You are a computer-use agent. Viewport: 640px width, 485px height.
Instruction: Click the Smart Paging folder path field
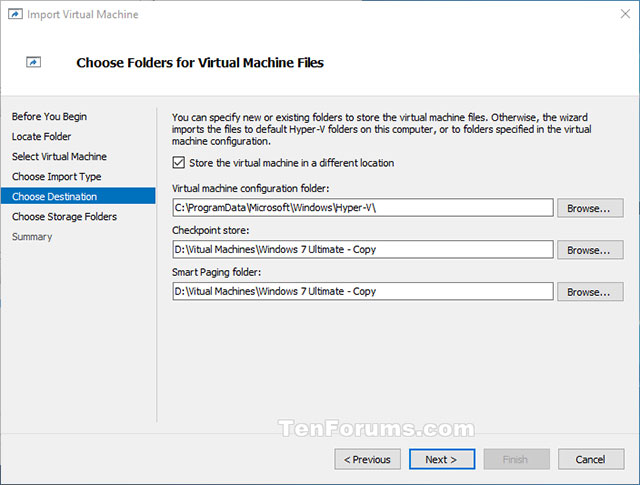click(x=363, y=291)
